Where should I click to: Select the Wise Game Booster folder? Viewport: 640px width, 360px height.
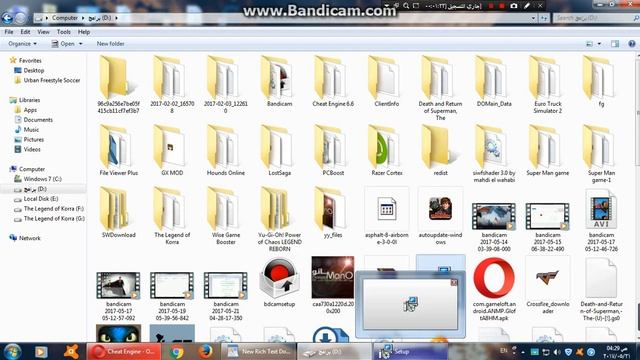(x=226, y=216)
